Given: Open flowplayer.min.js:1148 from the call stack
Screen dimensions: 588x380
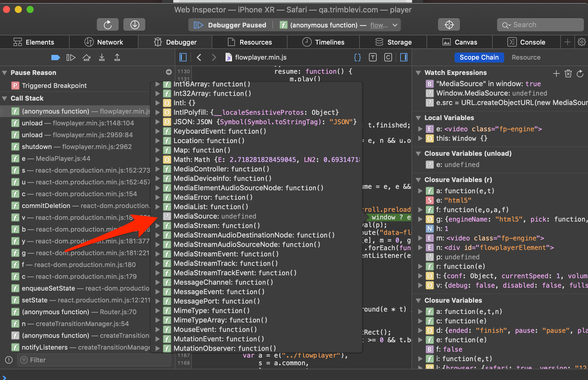Looking at the screenshot, I should (78, 123).
